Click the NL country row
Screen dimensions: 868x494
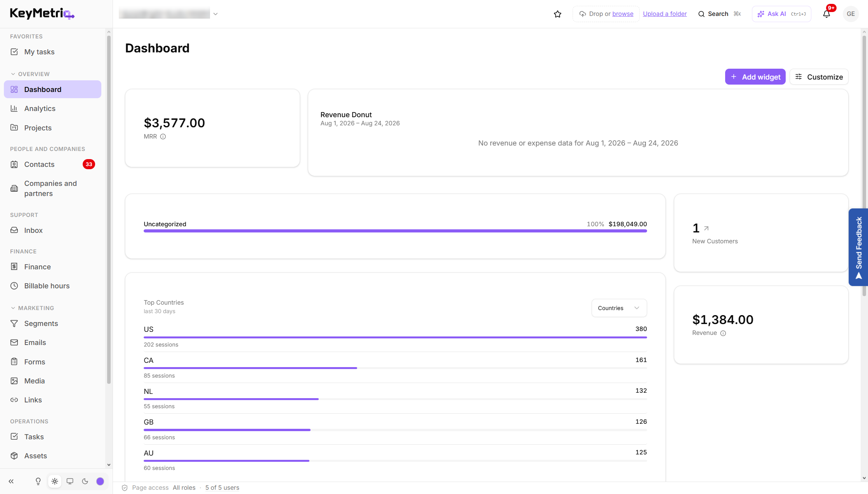[x=395, y=399]
